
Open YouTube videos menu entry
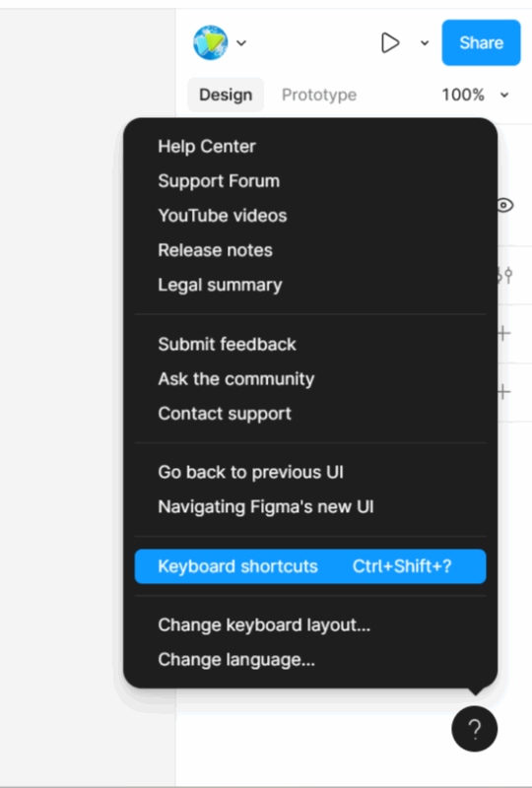[x=310, y=216]
